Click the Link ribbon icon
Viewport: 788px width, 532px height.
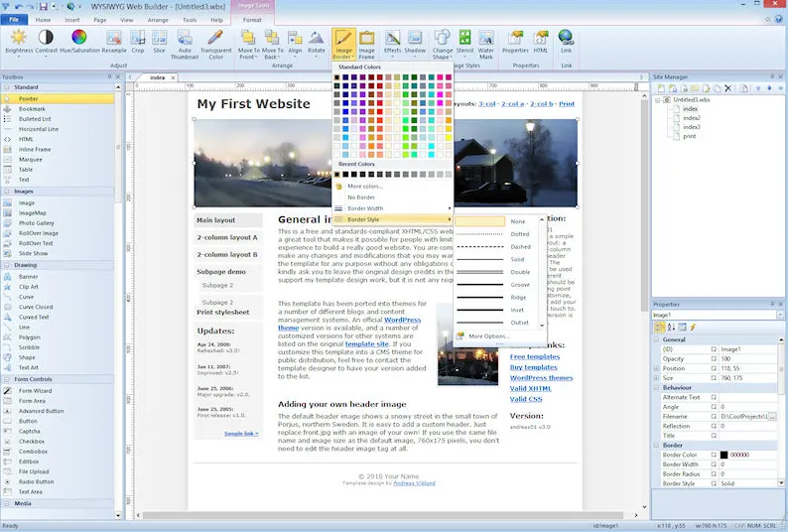point(566,37)
